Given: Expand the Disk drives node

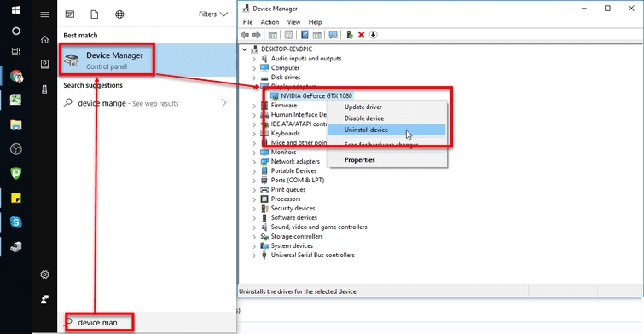Looking at the screenshot, I should coord(254,78).
